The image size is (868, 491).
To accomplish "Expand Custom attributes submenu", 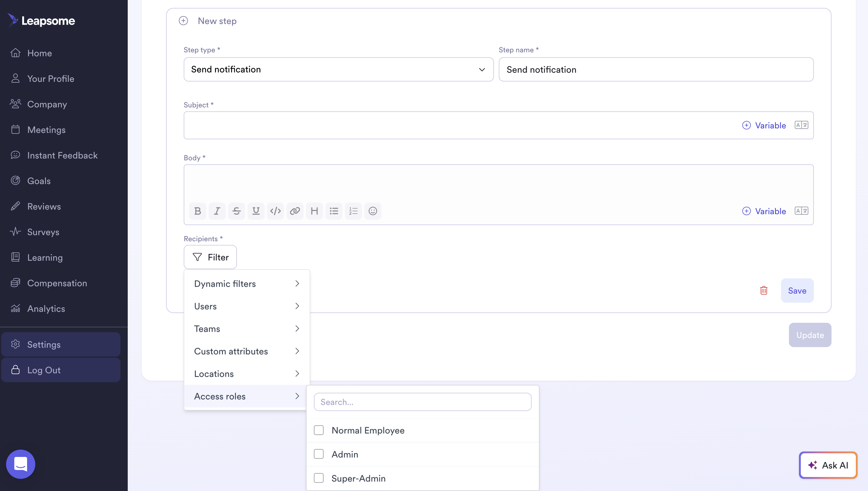I will click(247, 351).
